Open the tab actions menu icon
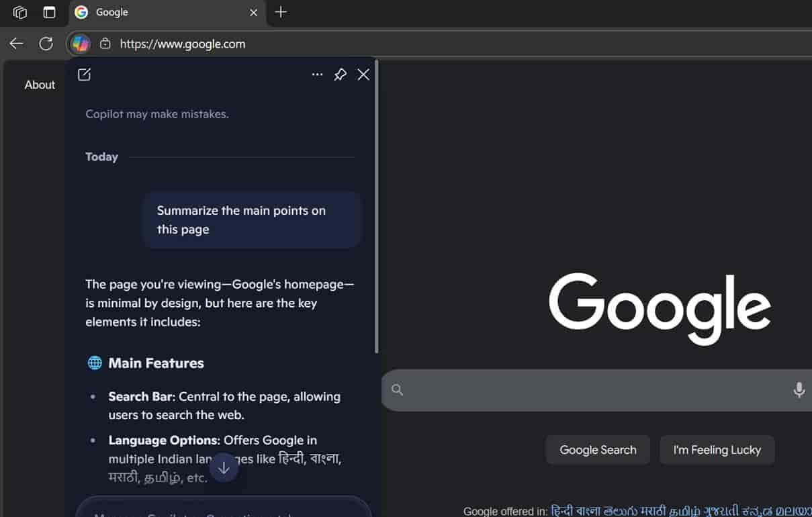This screenshot has width=812, height=517. click(x=49, y=12)
